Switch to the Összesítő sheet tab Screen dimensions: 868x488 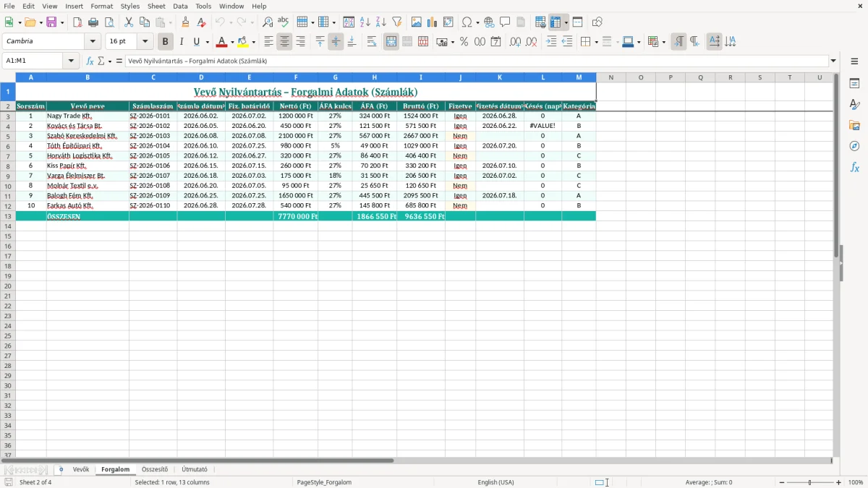[155, 469]
